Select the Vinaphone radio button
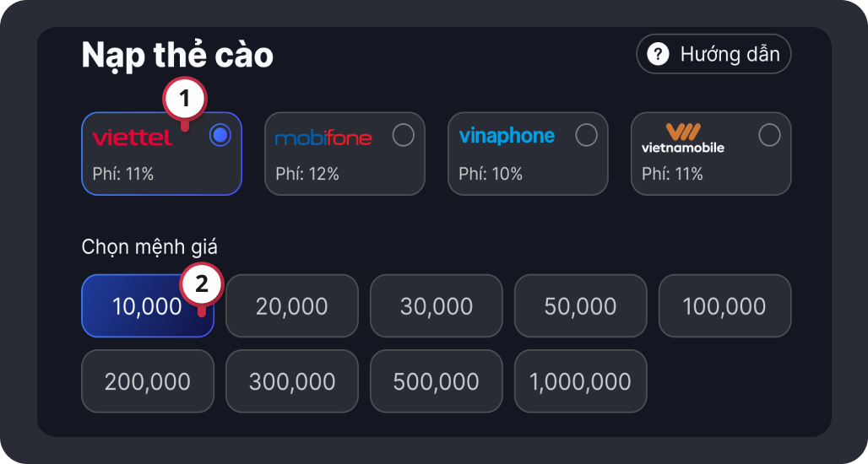Viewport: 868px width, 464px height. coord(586,135)
